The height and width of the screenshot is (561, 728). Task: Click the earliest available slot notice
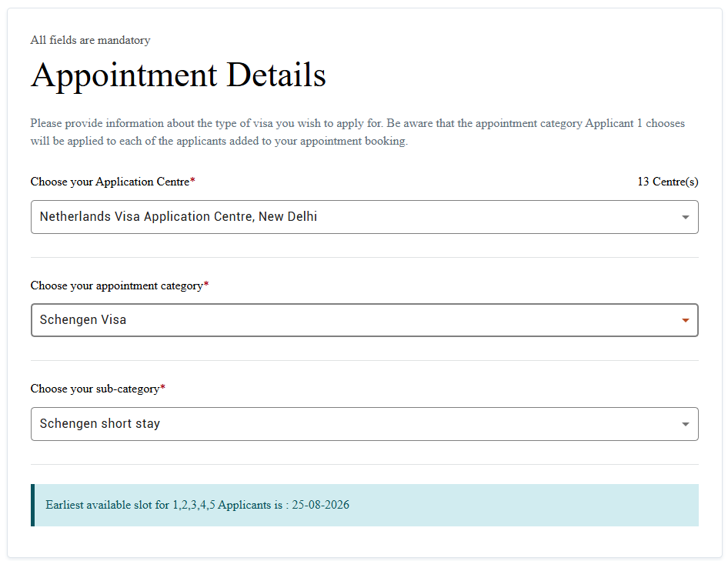click(365, 506)
